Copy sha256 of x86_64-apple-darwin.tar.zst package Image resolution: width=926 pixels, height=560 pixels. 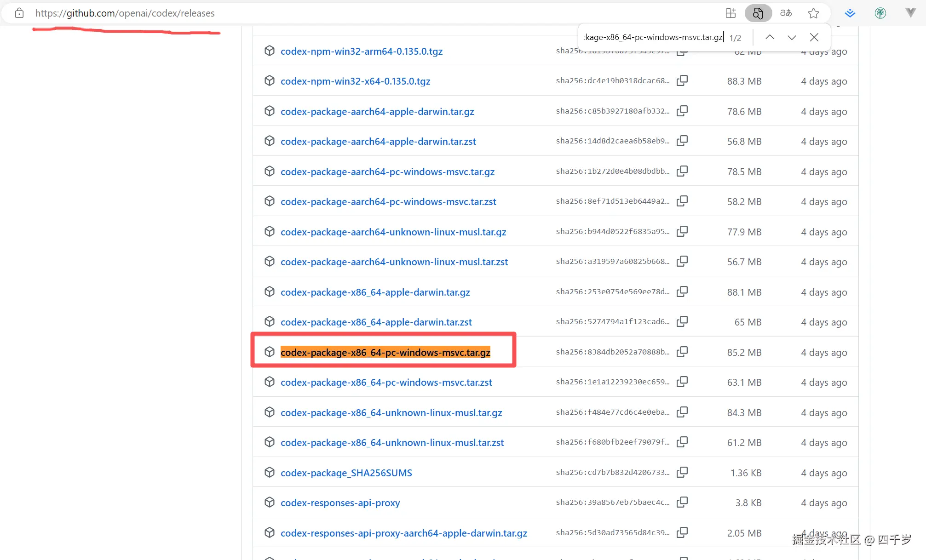pos(682,321)
